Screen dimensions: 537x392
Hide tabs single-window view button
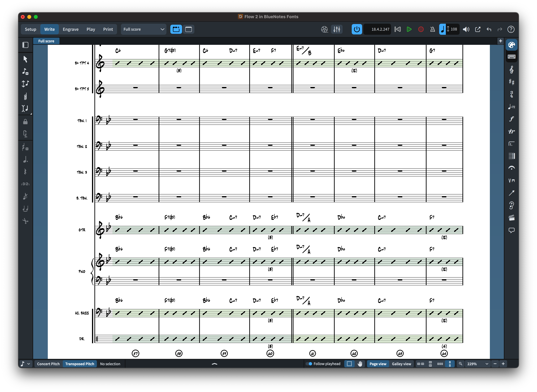point(189,29)
